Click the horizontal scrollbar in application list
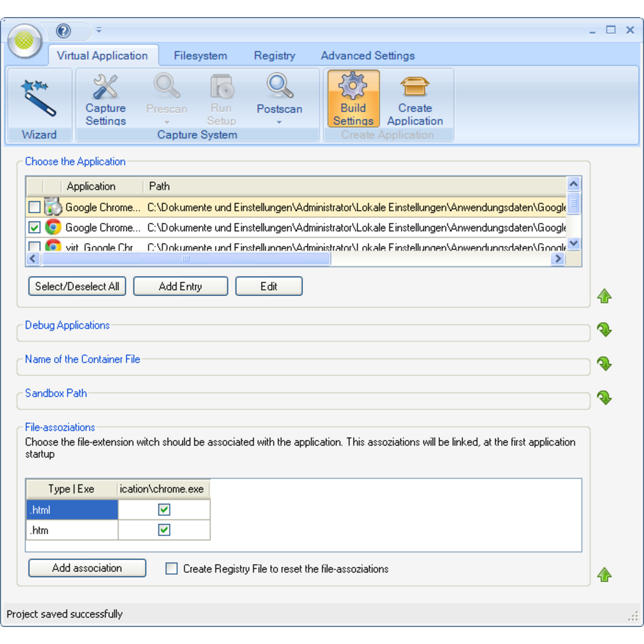This screenshot has width=644, height=644. [186, 259]
